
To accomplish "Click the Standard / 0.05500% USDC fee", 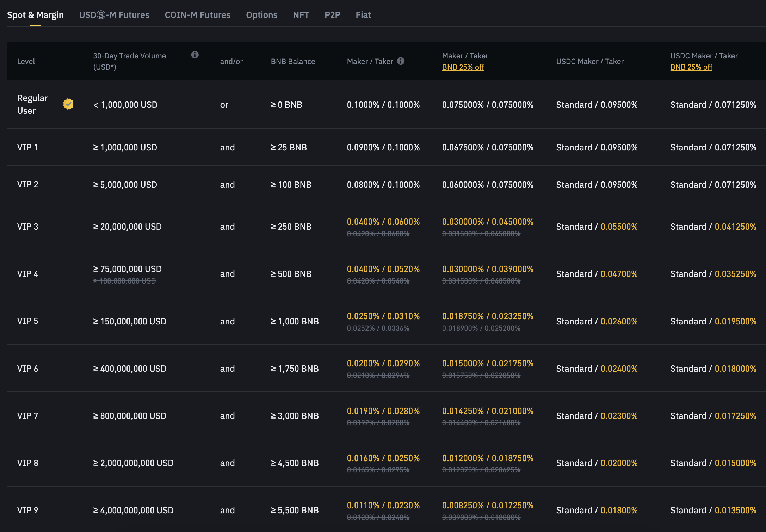I will tap(597, 227).
